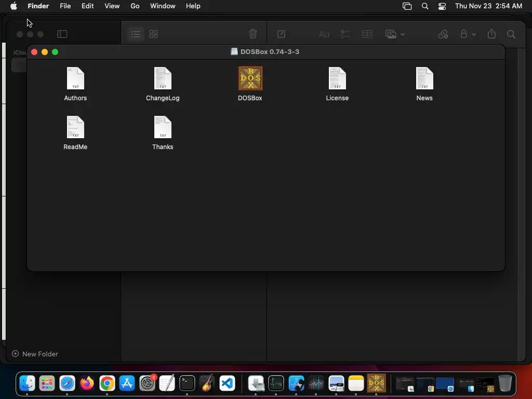Open App Store from the Dock
The image size is (532, 399).
[x=127, y=383]
